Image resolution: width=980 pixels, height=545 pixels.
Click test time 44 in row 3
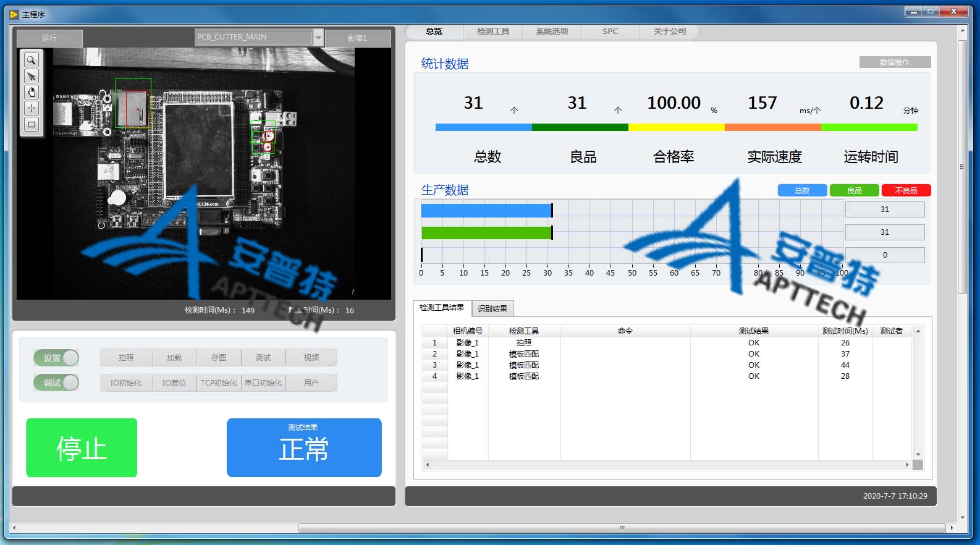coord(845,365)
